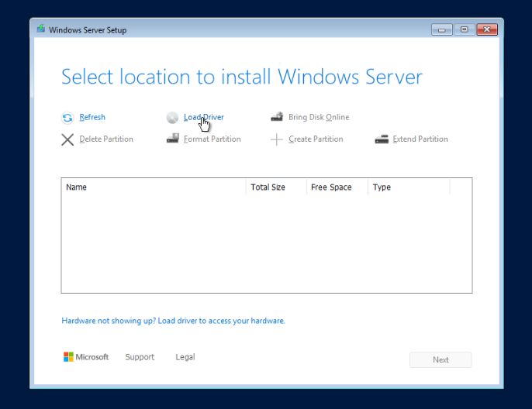Viewport: 532px width, 409px height.
Task: Click the empty disk list area
Action: coord(266,244)
